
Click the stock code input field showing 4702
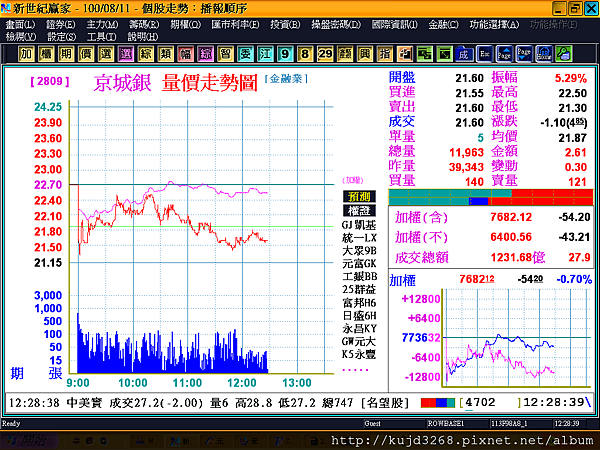click(x=490, y=403)
